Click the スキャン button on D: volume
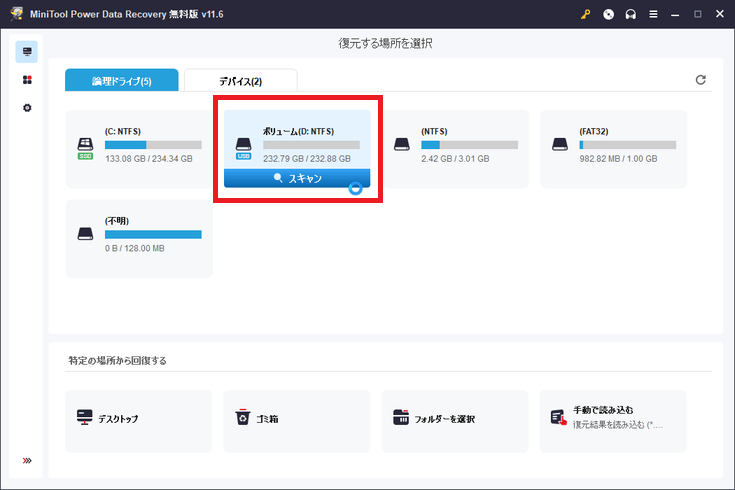The width and height of the screenshot is (735, 490). click(297, 178)
